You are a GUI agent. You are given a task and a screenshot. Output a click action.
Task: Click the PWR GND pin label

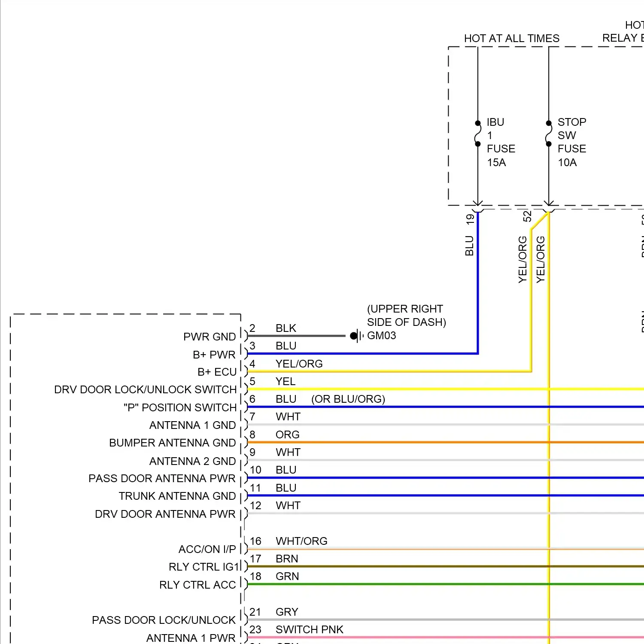(210, 337)
